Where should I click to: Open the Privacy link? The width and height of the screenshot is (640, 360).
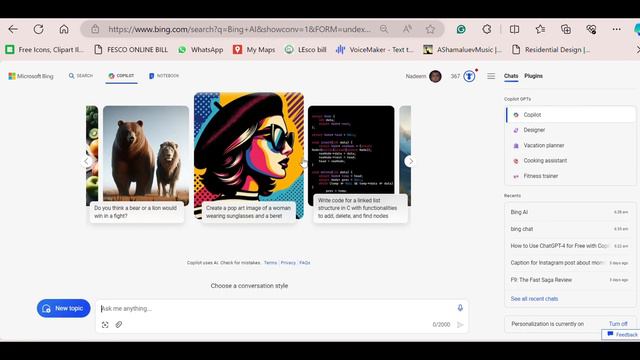tap(288, 262)
